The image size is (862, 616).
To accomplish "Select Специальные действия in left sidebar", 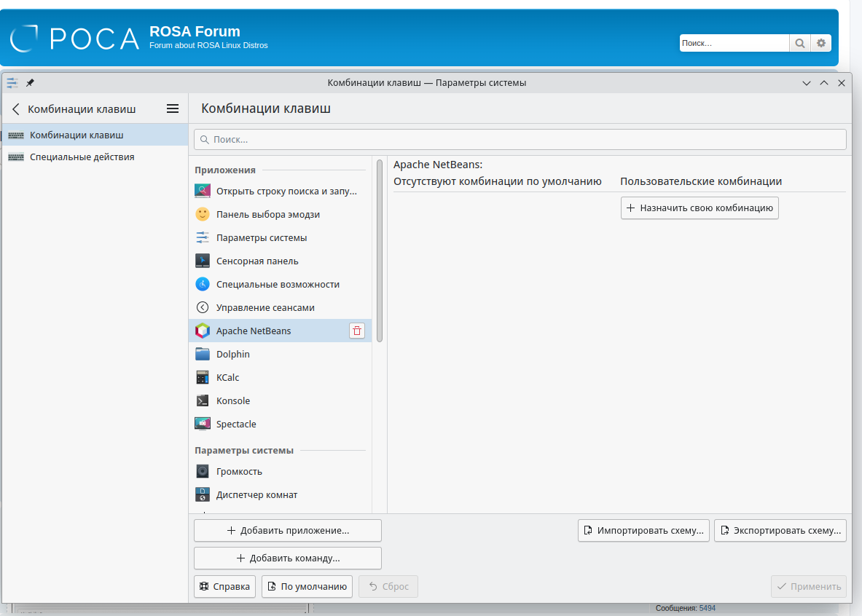I will pos(95,157).
